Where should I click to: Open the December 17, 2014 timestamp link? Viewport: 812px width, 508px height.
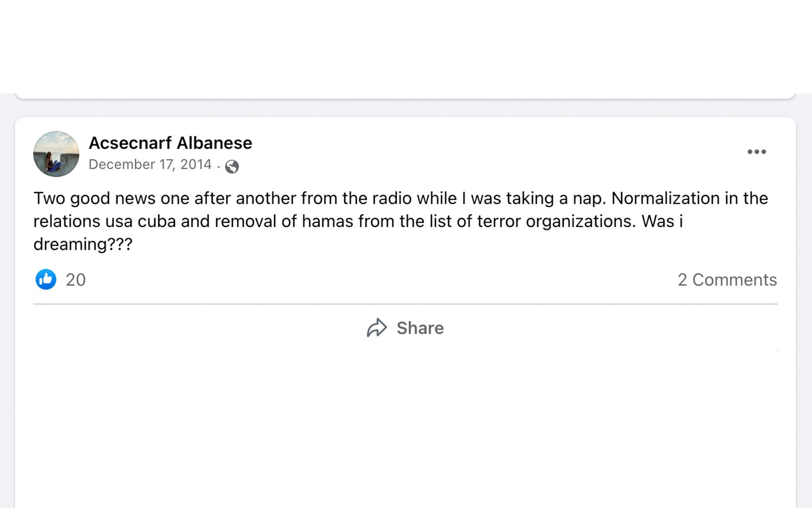(x=150, y=165)
